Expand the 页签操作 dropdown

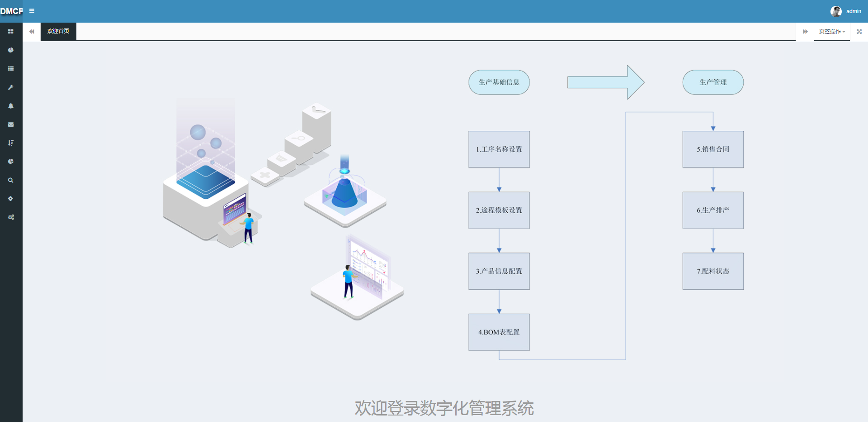(x=832, y=32)
